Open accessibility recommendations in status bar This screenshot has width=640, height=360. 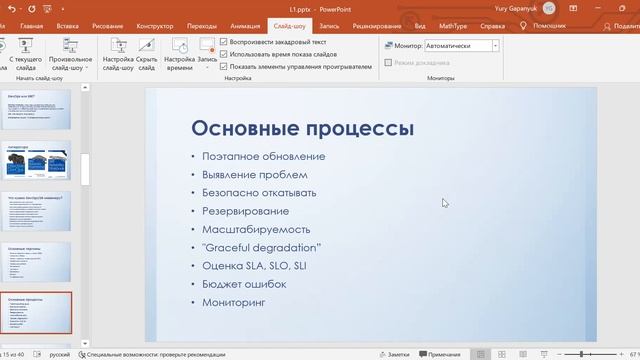[x=151, y=355]
